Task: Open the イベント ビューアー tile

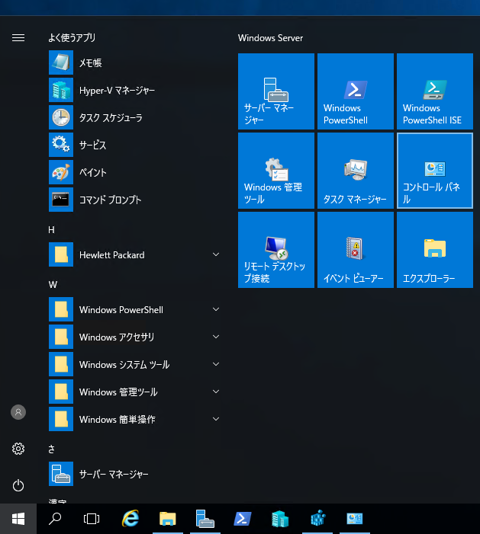Action: [x=355, y=250]
